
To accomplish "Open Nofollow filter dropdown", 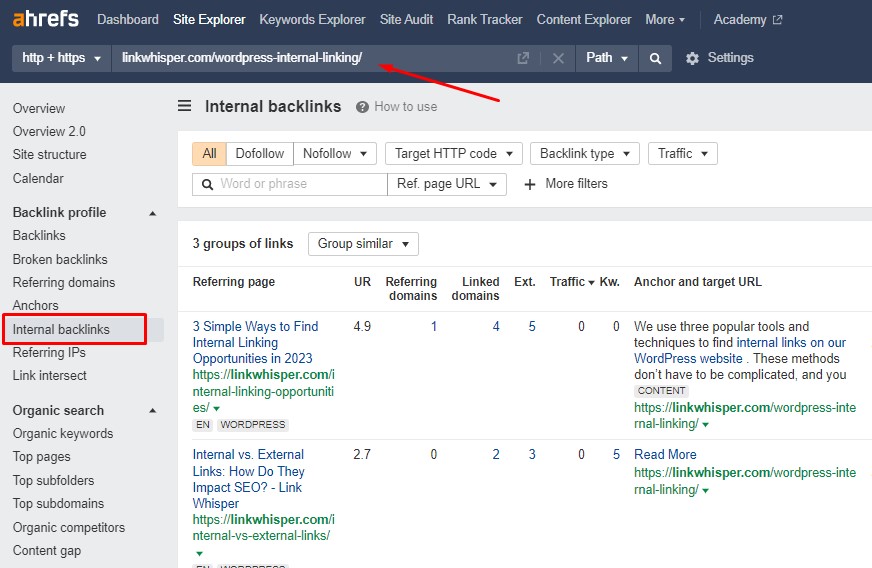I will tap(335, 154).
